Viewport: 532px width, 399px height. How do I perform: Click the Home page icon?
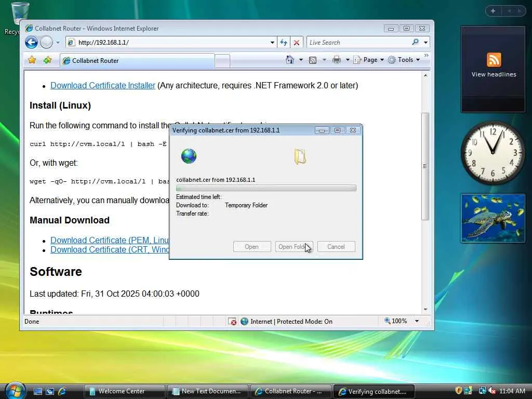(290, 60)
